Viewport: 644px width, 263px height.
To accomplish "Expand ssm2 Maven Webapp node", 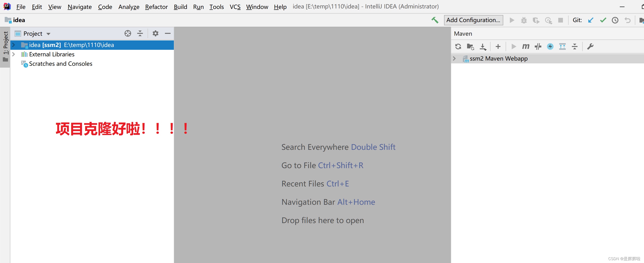I will pos(454,58).
